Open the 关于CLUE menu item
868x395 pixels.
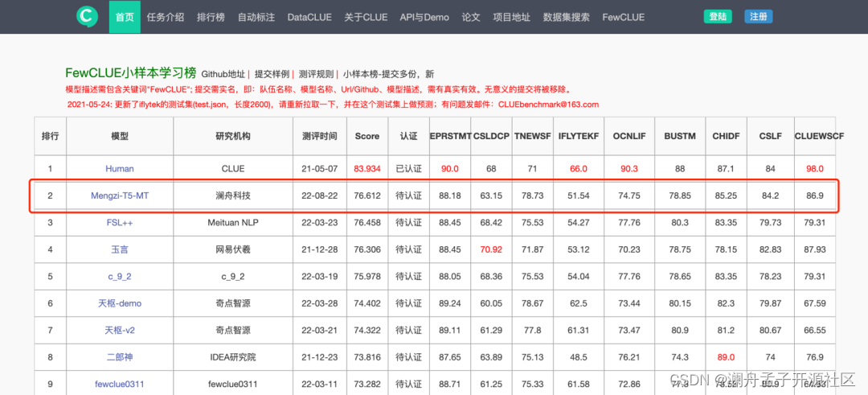coord(366,17)
